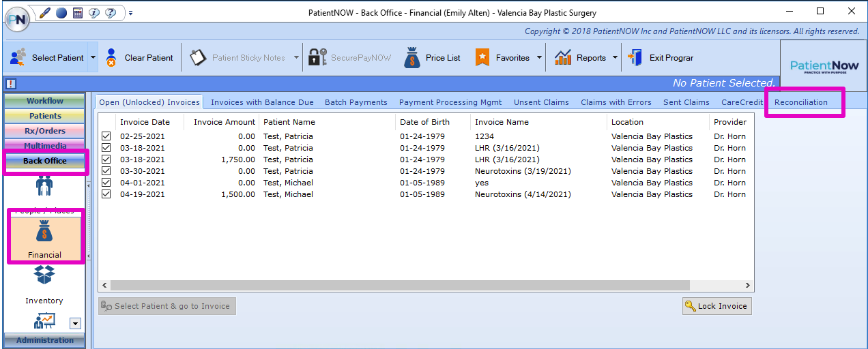Open the Administration section
The width and height of the screenshot is (868, 349).
coord(45,340)
